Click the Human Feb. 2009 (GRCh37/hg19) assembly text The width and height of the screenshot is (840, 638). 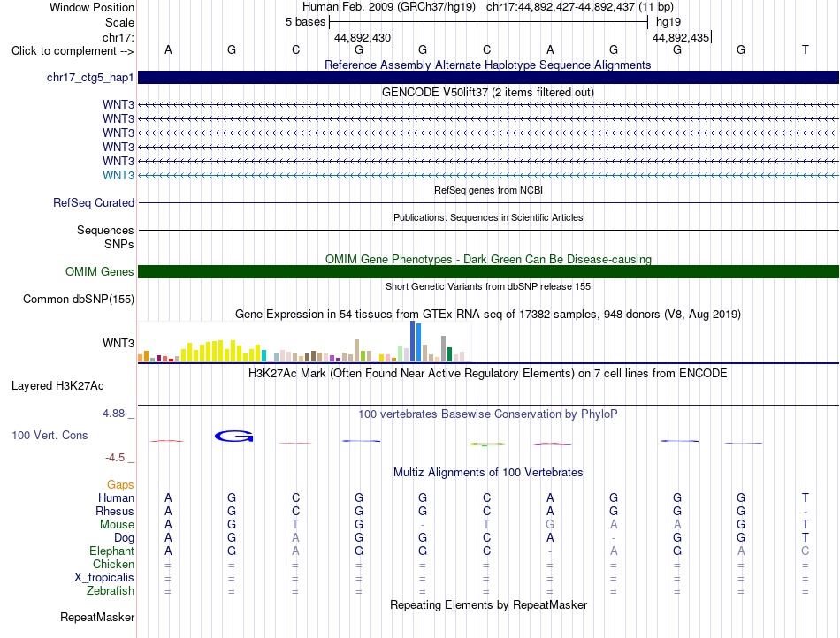pos(389,7)
